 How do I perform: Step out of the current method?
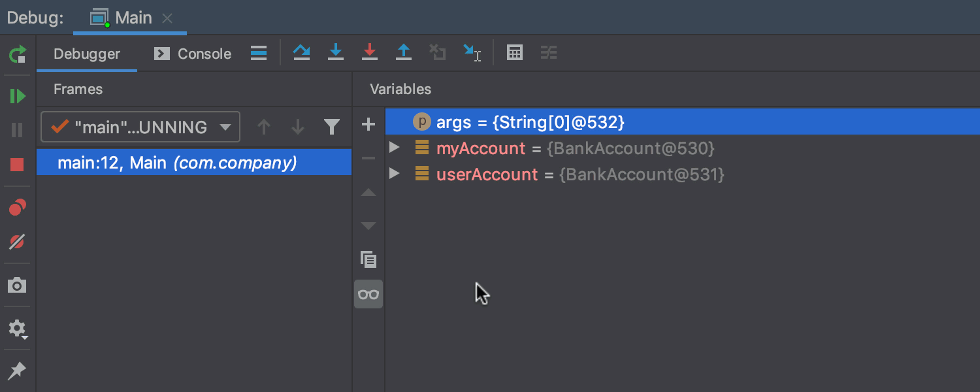coord(404,52)
